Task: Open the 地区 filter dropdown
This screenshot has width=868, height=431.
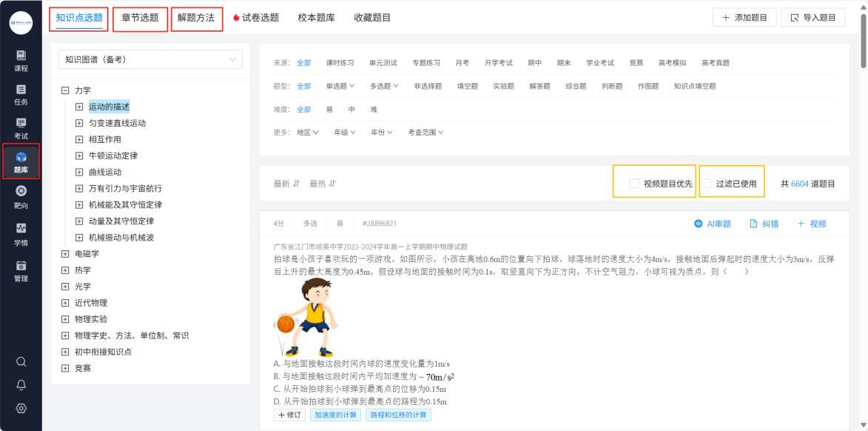Action: [308, 133]
